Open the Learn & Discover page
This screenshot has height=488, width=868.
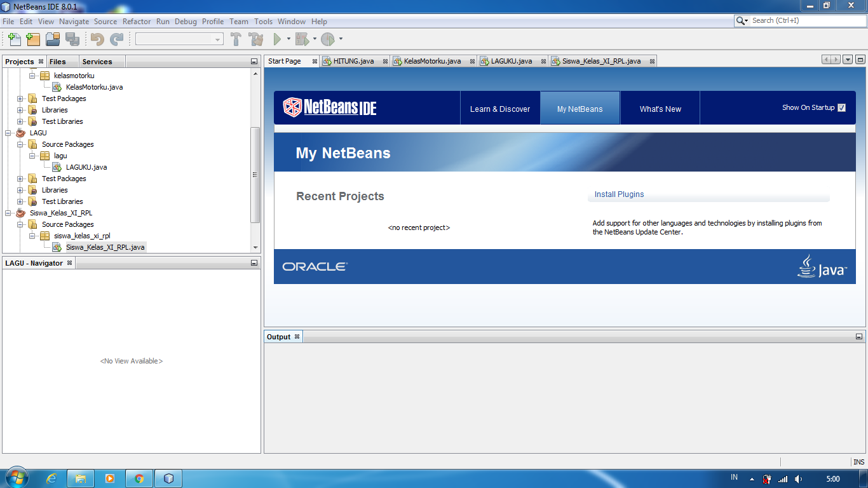[x=500, y=107]
